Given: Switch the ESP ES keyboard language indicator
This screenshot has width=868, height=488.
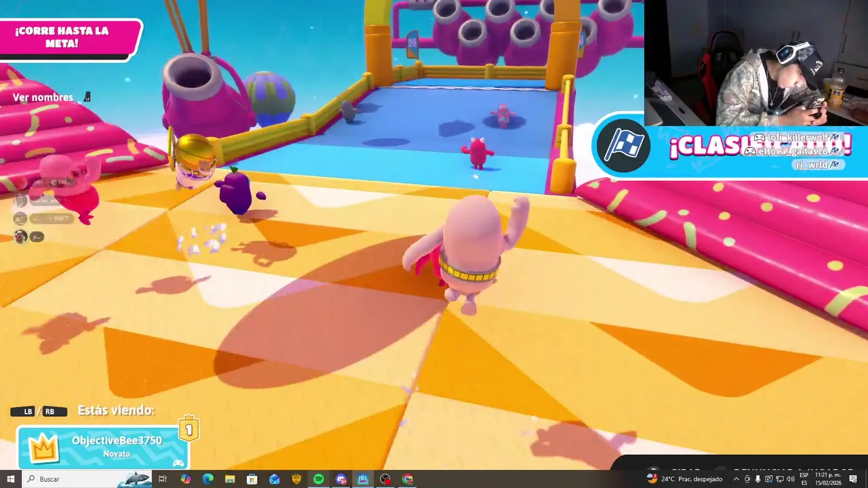Looking at the screenshot, I should [804, 479].
